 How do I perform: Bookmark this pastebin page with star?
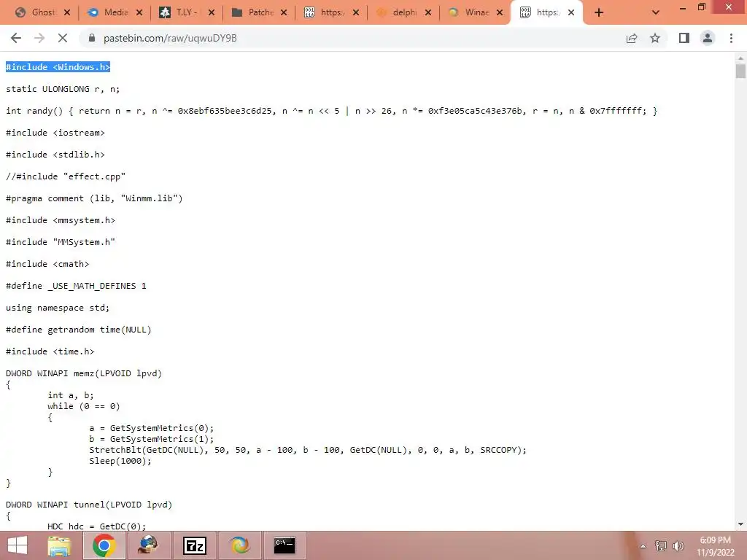(x=655, y=38)
